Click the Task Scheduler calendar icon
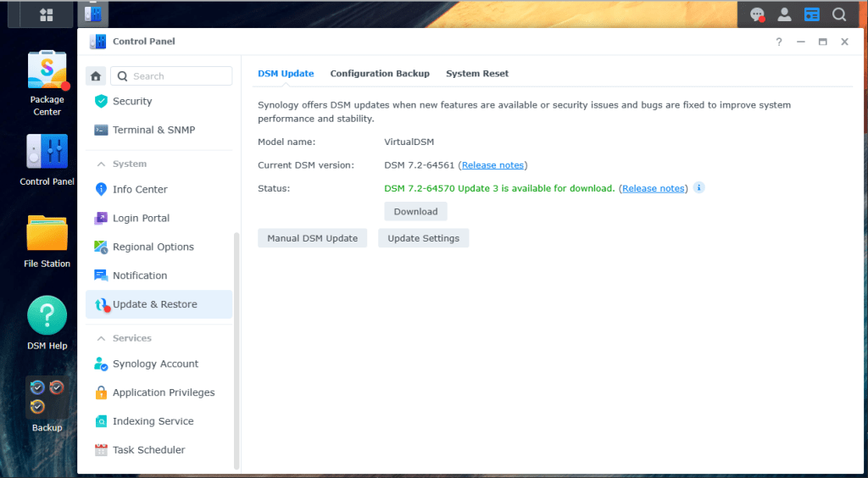The image size is (868, 478). tap(101, 450)
